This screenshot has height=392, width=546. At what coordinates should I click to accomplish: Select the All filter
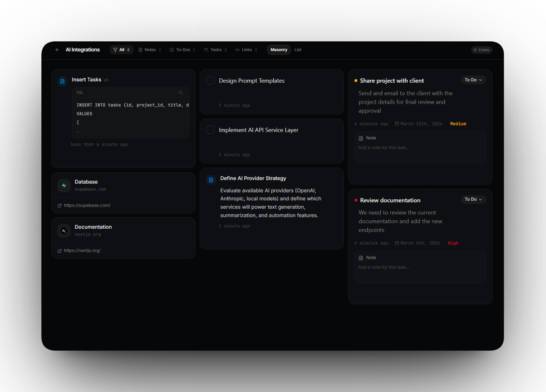point(121,50)
